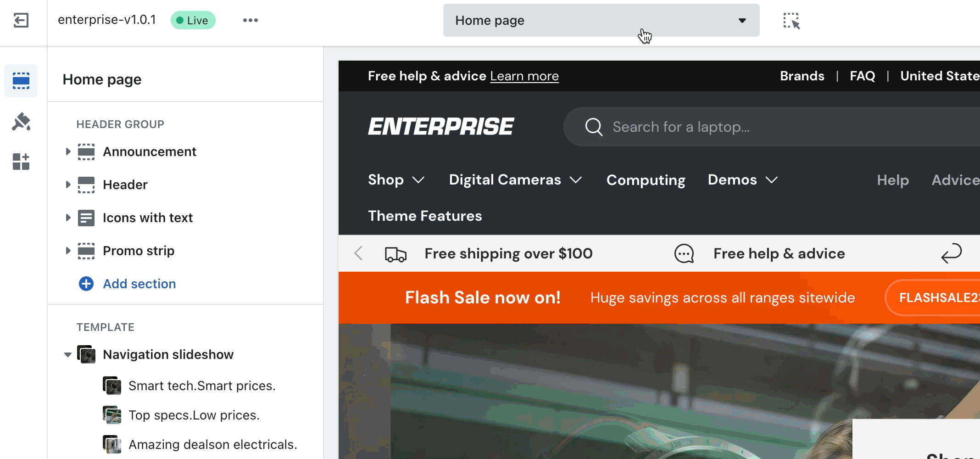Select the Amazing dealson electricals. slide
The image size is (980, 459).
point(213,444)
